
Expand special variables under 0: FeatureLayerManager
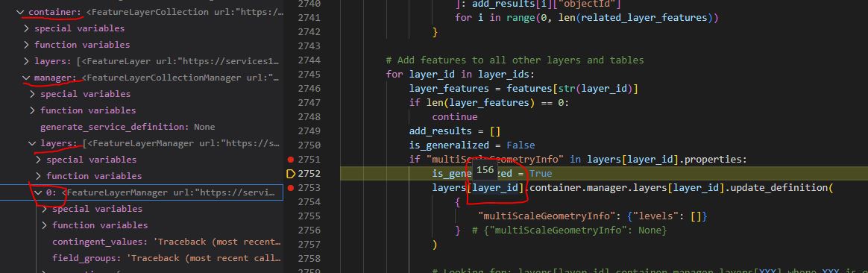click(x=45, y=209)
